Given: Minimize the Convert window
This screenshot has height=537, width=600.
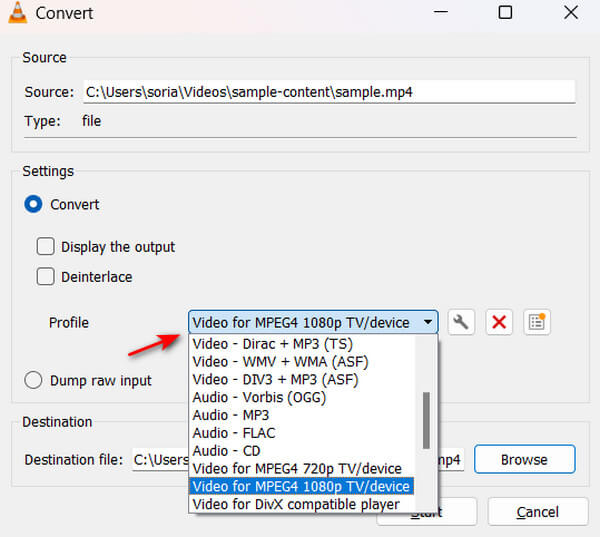Looking at the screenshot, I should (x=441, y=12).
